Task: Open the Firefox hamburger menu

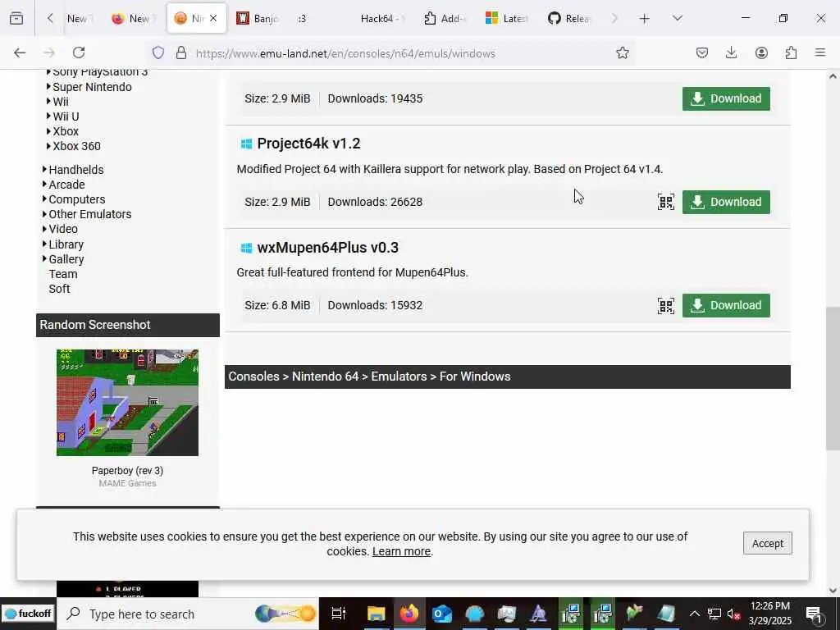Action: tap(820, 52)
